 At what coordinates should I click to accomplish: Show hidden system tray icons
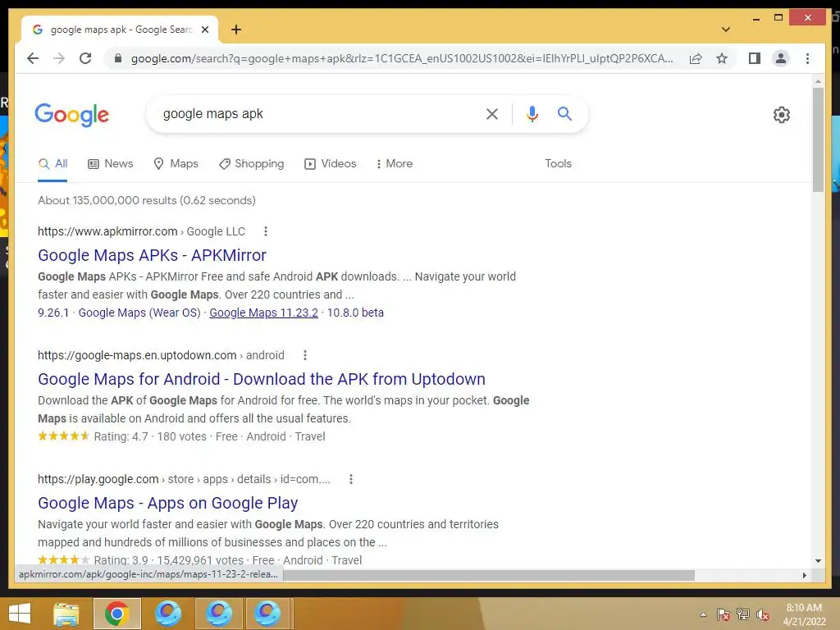tap(703, 614)
